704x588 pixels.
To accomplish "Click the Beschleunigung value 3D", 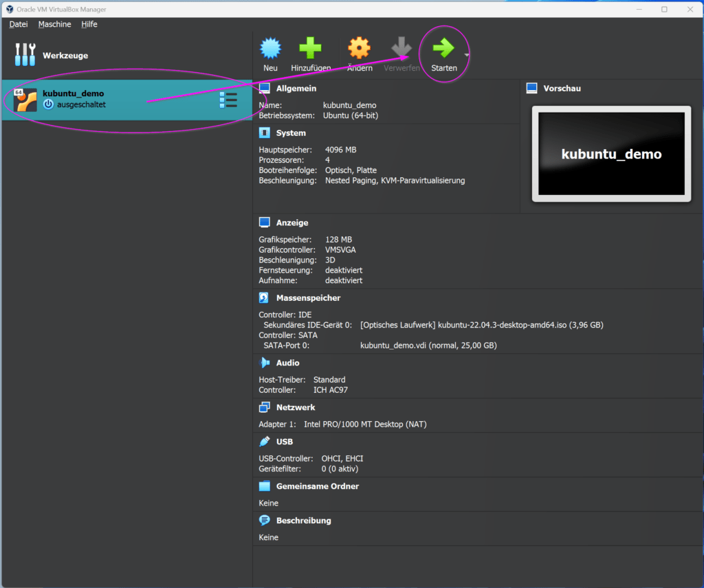I will [330, 260].
